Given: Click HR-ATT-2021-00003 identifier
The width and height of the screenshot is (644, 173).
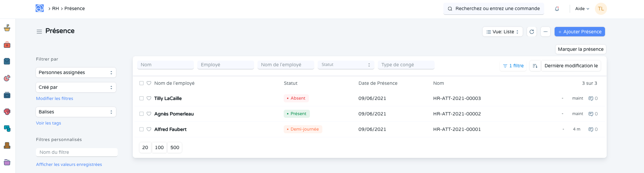Looking at the screenshot, I should 457,98.
